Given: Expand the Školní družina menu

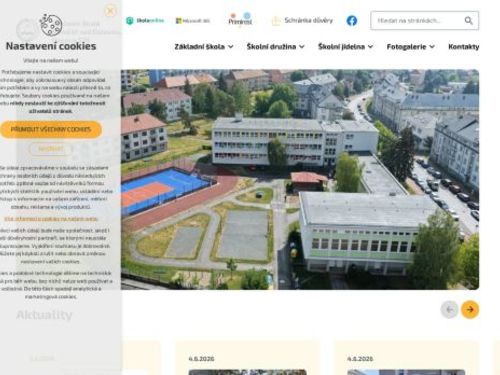Looking at the screenshot, I should tap(276, 47).
